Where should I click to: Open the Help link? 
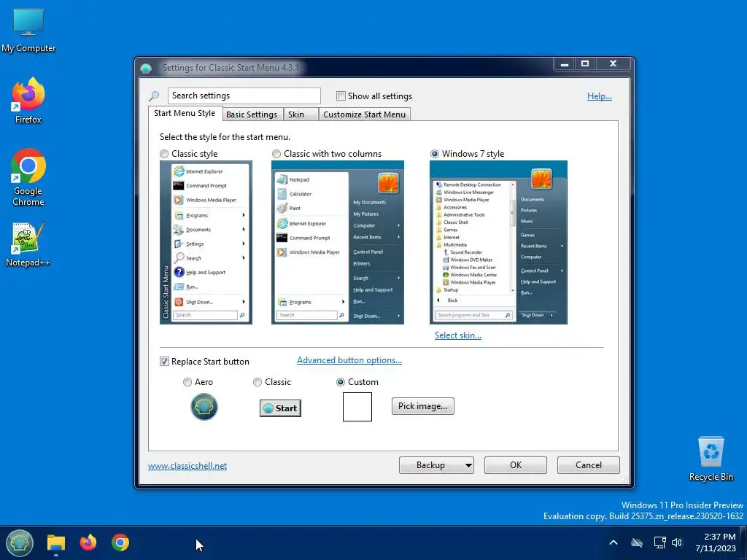click(x=600, y=96)
